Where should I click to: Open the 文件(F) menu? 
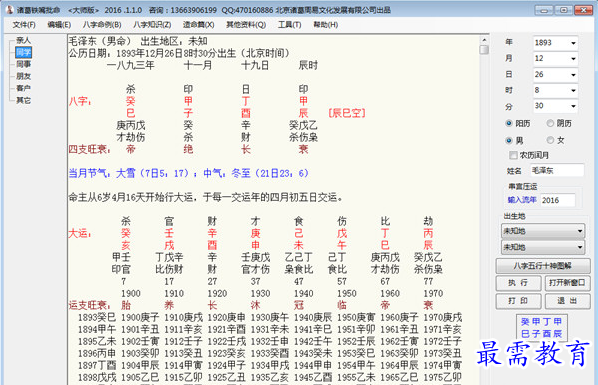point(24,25)
